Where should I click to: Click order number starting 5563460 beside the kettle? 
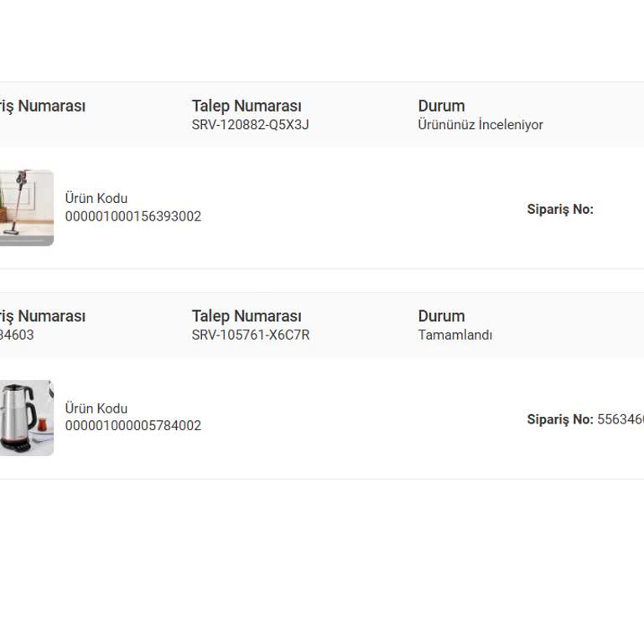[x=620, y=419]
